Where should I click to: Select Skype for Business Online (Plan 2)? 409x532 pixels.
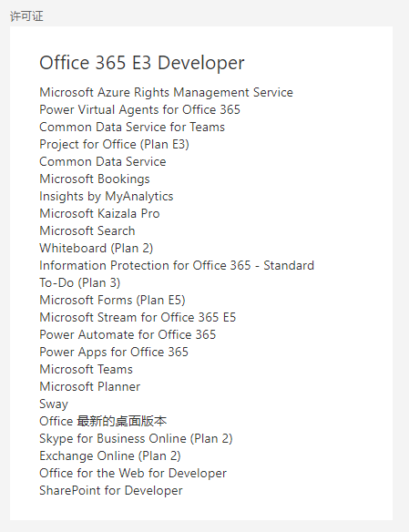point(136,438)
